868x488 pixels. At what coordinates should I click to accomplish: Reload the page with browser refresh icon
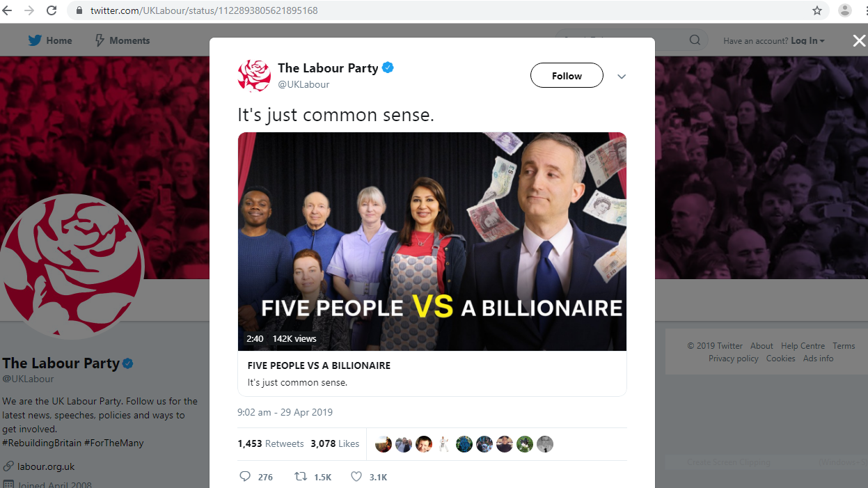(x=52, y=10)
